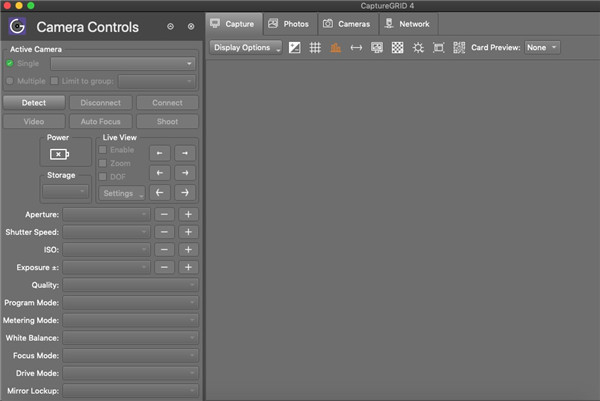The width and height of the screenshot is (600, 401).
Task: Enable the Live View checkbox
Action: point(102,149)
